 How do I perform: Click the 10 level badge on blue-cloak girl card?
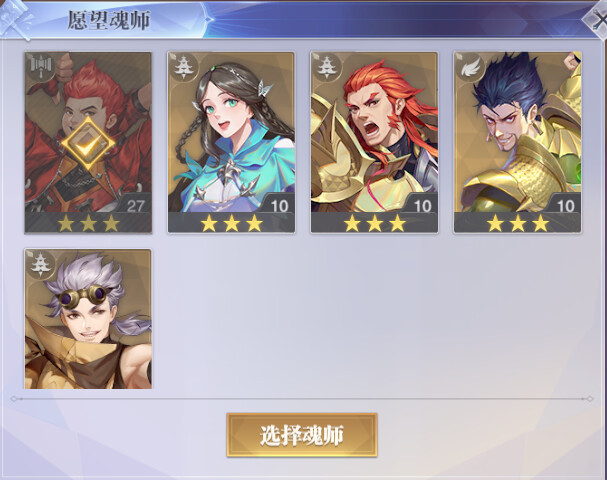coord(279,205)
